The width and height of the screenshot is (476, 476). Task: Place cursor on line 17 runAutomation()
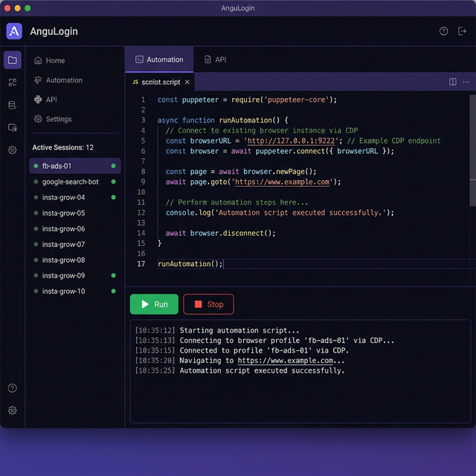(x=190, y=264)
